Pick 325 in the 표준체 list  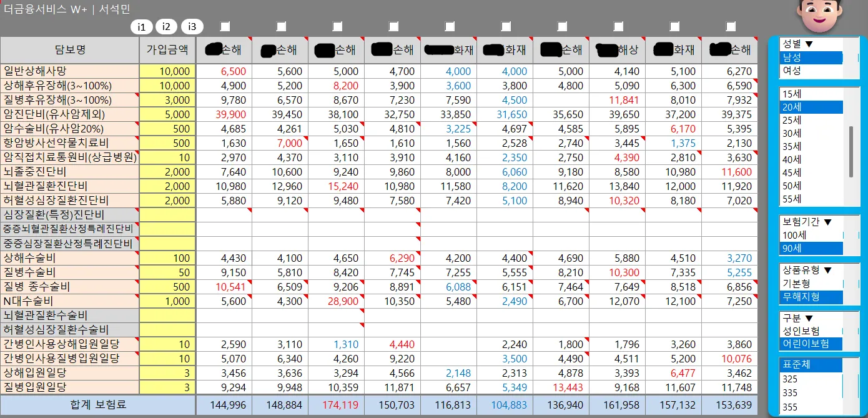tap(811, 379)
